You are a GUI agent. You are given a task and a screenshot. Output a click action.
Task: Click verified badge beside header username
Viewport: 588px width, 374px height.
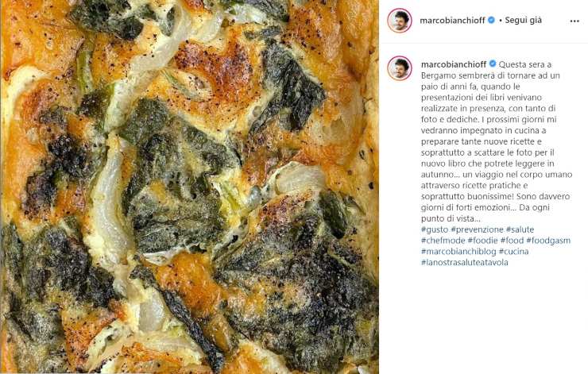[491, 20]
